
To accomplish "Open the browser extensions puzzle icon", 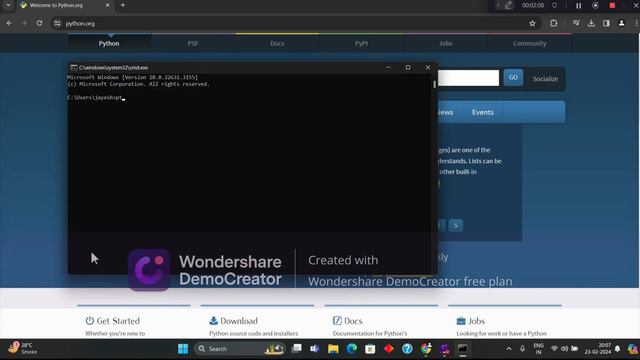I will point(553,23).
